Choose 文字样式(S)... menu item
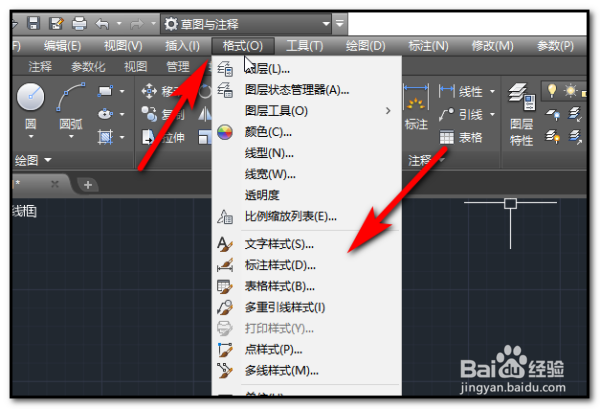The width and height of the screenshot is (600, 409). coord(307,244)
